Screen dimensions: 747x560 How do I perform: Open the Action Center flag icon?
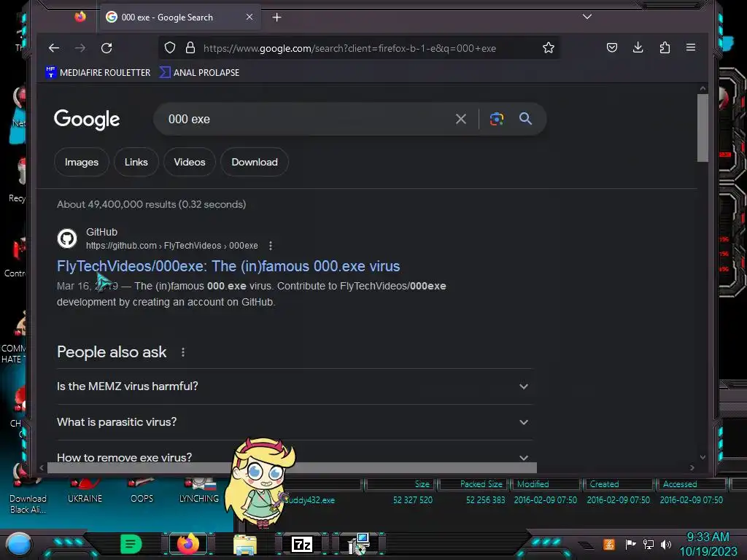[x=630, y=544]
